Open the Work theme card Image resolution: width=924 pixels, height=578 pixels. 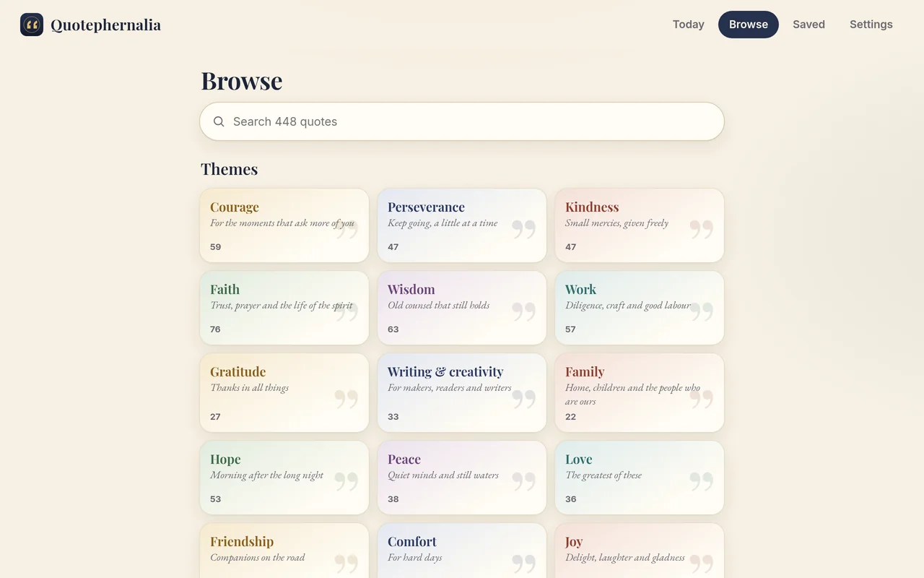click(x=640, y=308)
